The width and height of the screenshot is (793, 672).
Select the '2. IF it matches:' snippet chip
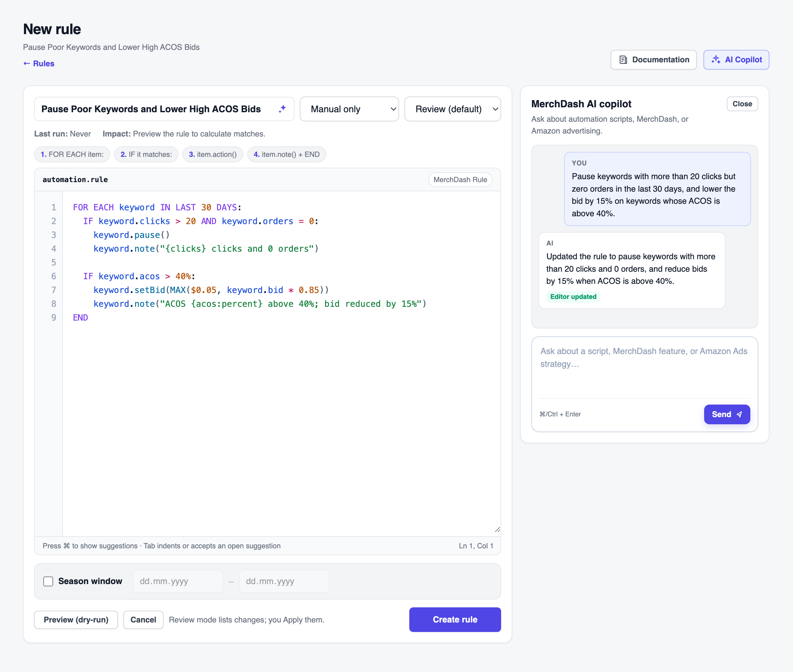[146, 154]
